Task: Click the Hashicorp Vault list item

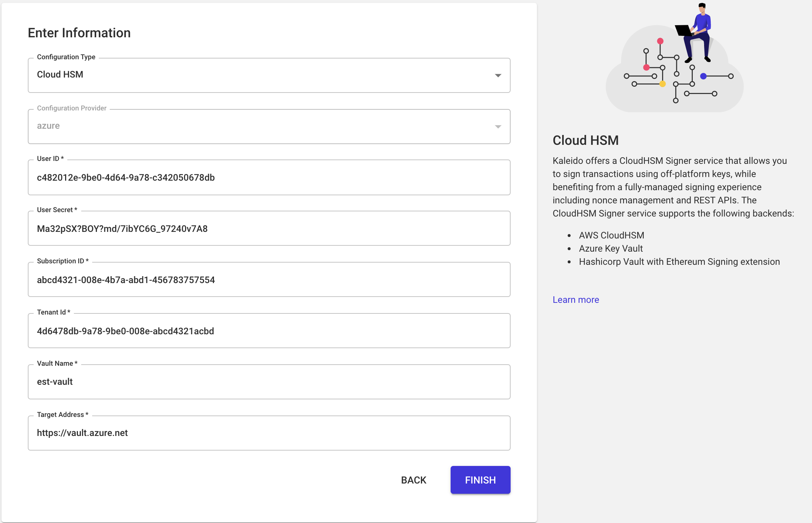Action: point(679,261)
